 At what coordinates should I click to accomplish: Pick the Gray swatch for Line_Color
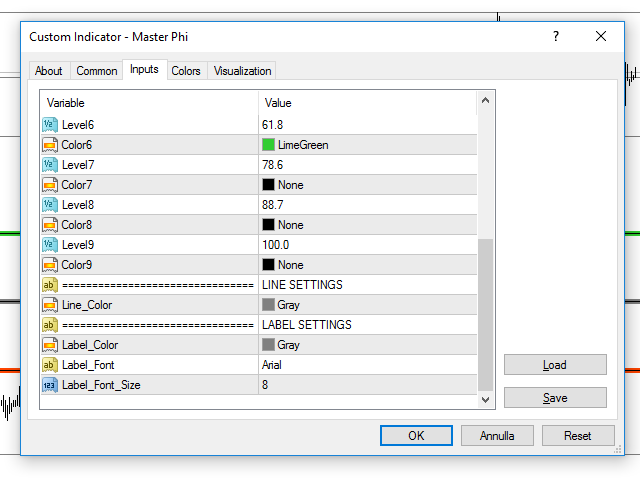268,305
